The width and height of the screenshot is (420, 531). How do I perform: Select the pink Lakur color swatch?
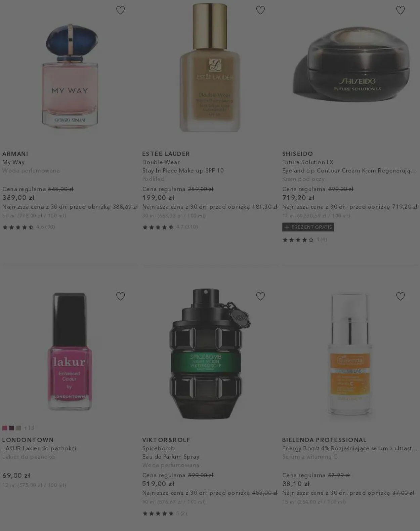point(5,428)
